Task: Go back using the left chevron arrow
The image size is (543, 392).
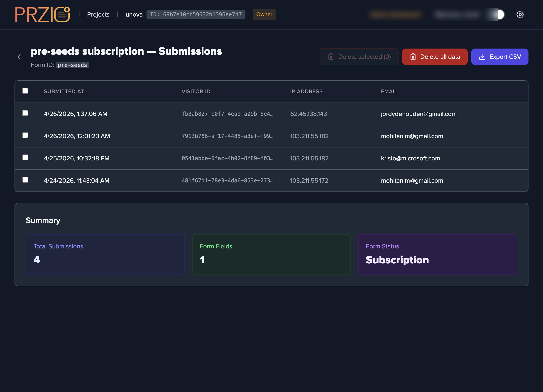Action: pos(19,57)
